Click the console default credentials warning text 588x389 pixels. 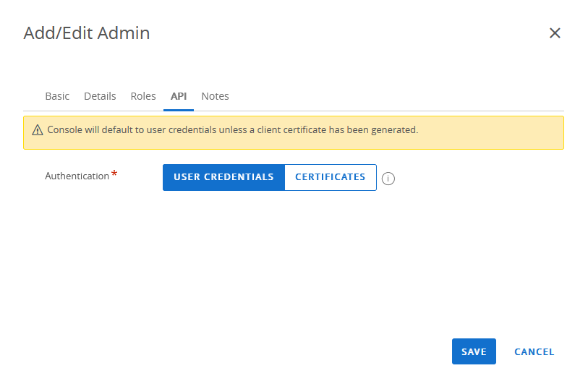pyautogui.click(x=232, y=130)
